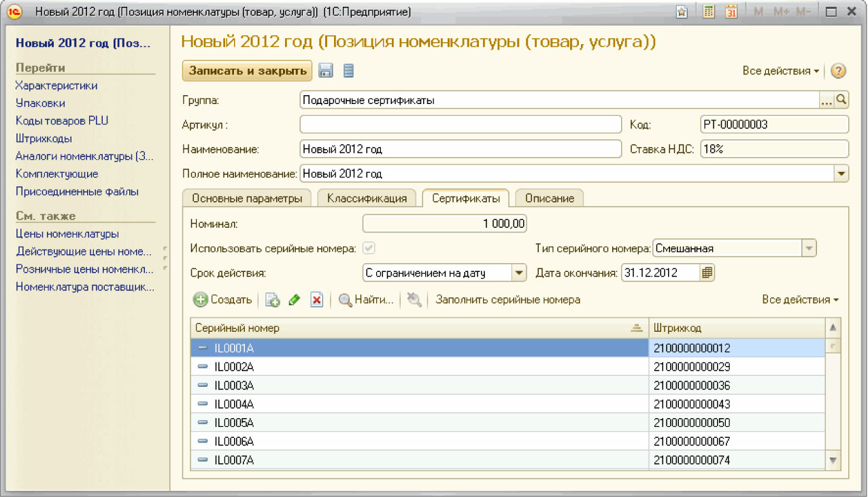Select the Сертификаты tab
Screen dimensions: 868x497
(466, 199)
